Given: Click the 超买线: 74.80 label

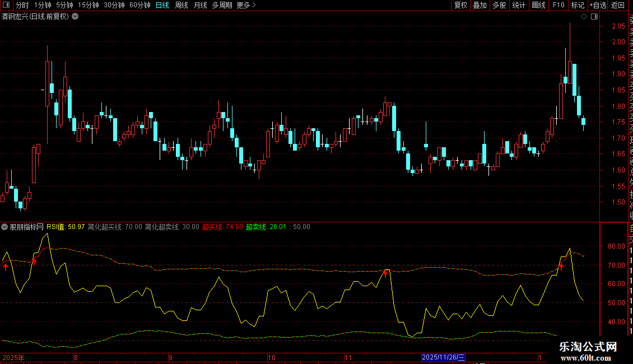Looking at the screenshot, I should [222, 227].
